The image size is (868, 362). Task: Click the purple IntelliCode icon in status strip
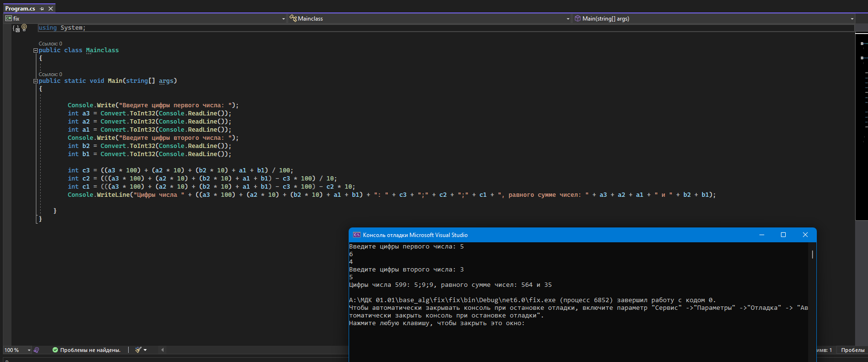[x=37, y=350]
